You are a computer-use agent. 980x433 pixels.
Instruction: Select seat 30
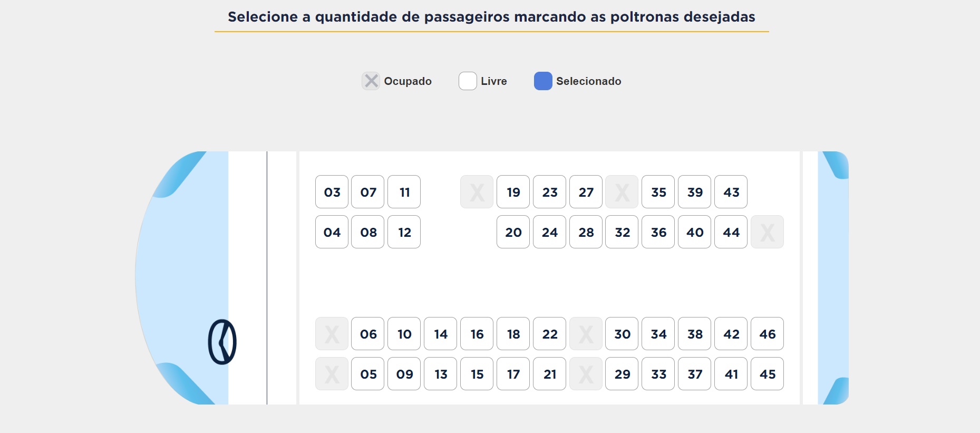coord(622,334)
